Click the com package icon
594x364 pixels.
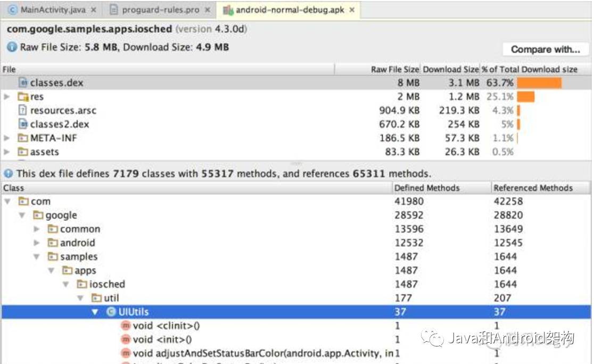coord(23,201)
